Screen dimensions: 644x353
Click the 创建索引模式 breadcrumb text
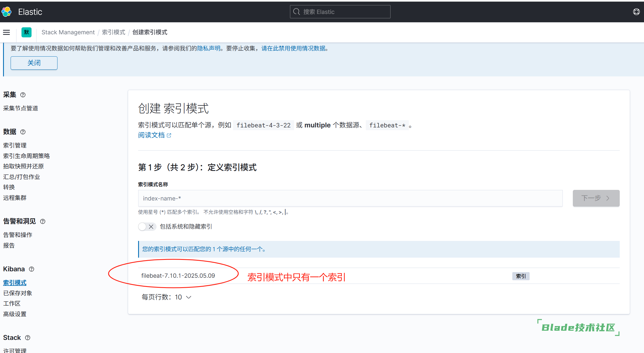pos(150,32)
